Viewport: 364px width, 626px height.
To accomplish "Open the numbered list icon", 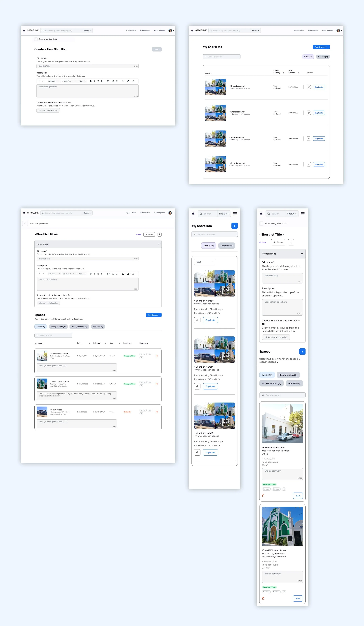I will pyautogui.click(x=113, y=81).
